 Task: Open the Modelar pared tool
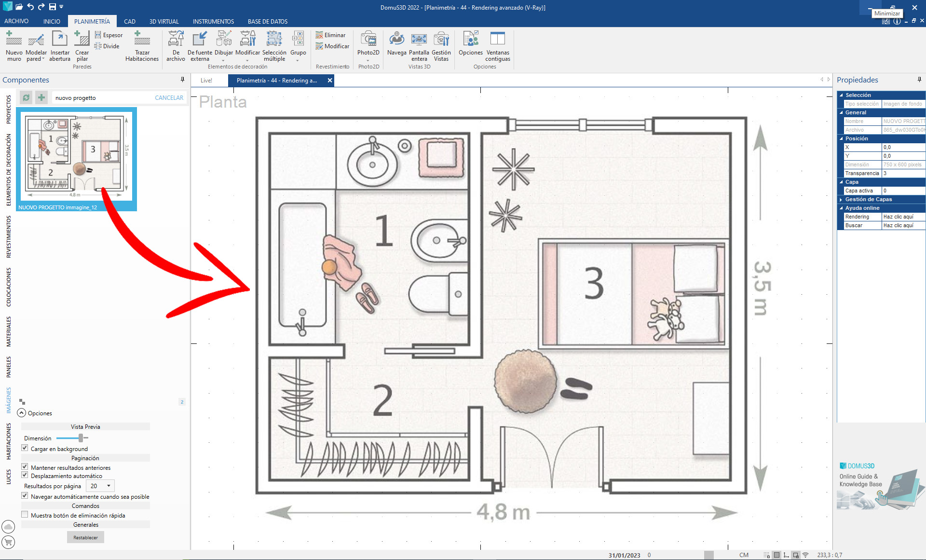(x=36, y=46)
